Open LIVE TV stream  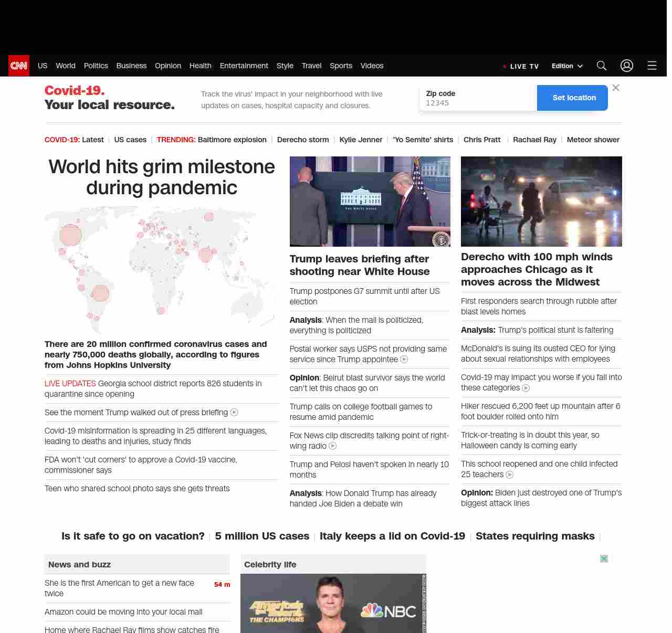click(x=521, y=67)
